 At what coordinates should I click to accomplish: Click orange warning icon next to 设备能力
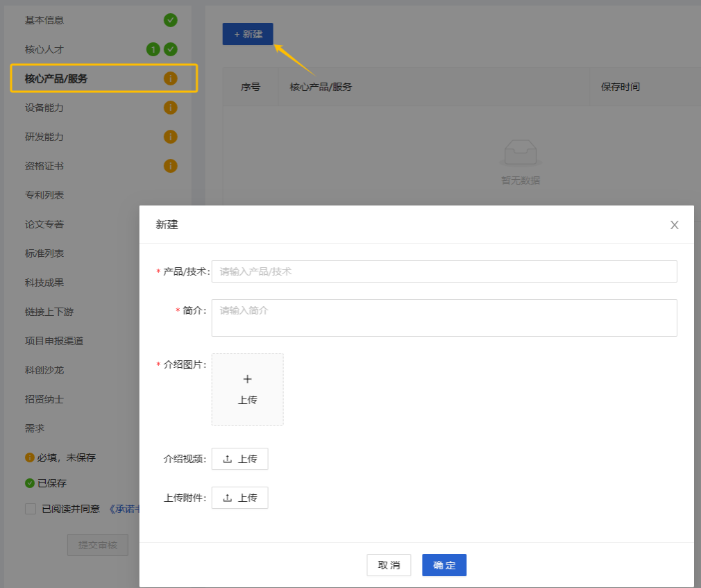point(170,108)
